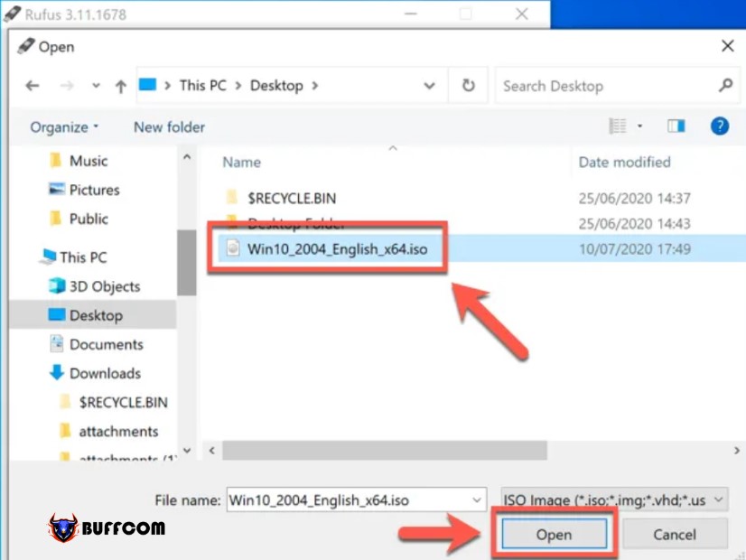Image resolution: width=746 pixels, height=560 pixels.
Task: Select 'This PC' in the address path
Action: tap(202, 86)
